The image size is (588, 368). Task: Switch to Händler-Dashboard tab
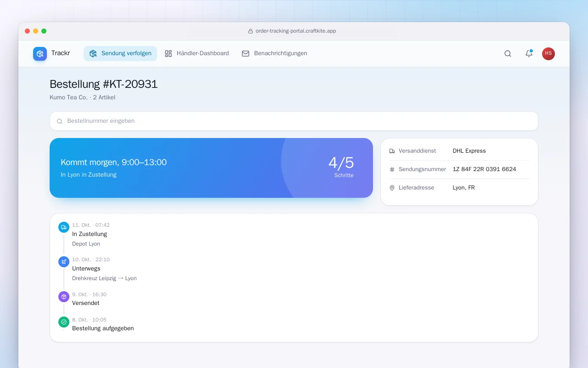pyautogui.click(x=197, y=53)
